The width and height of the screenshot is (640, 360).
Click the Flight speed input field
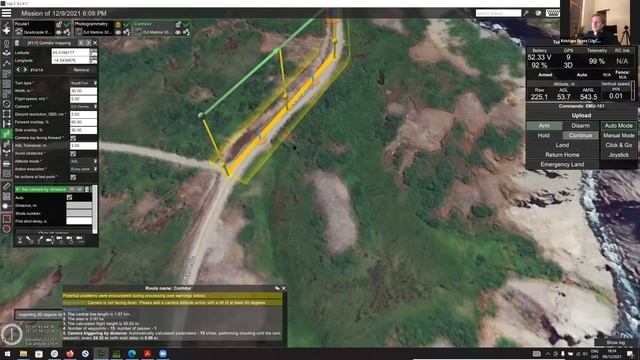(x=83, y=99)
